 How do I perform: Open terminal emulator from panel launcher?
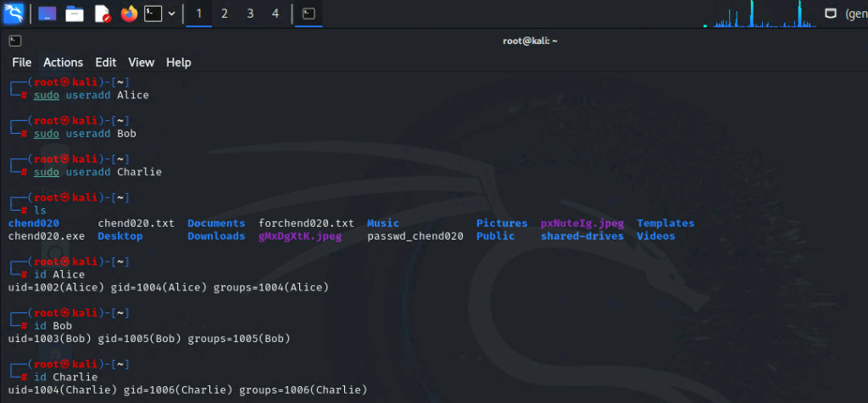pos(153,14)
